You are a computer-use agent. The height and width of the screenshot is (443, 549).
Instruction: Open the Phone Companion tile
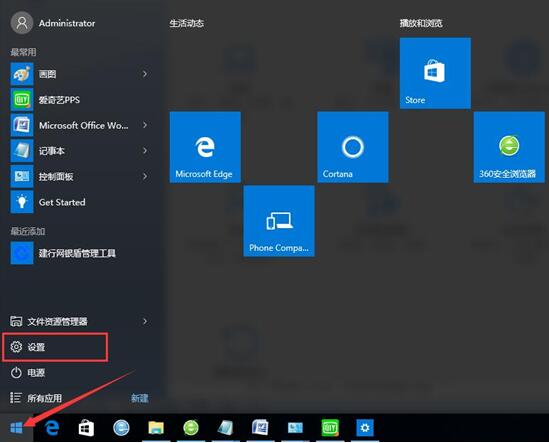[279, 221]
